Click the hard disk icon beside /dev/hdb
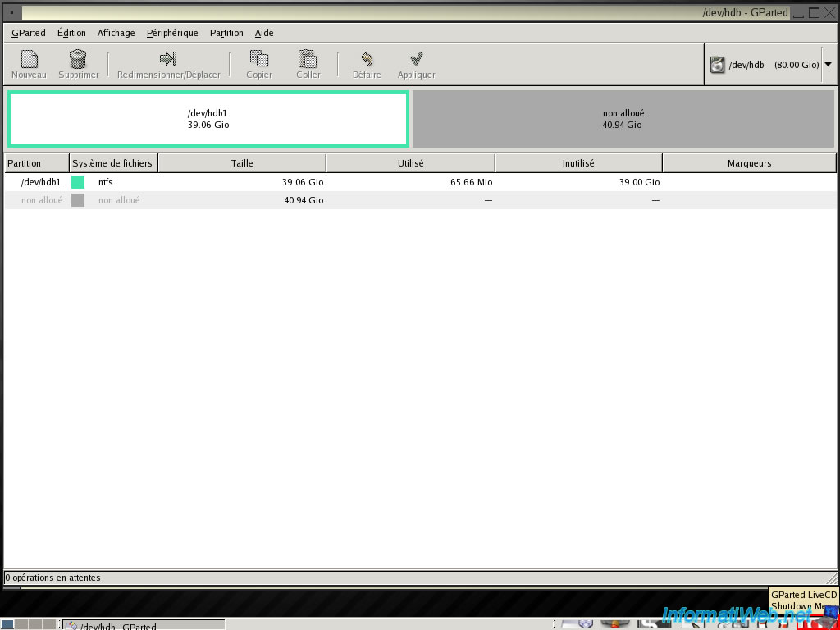The width and height of the screenshot is (840, 630). [x=717, y=65]
